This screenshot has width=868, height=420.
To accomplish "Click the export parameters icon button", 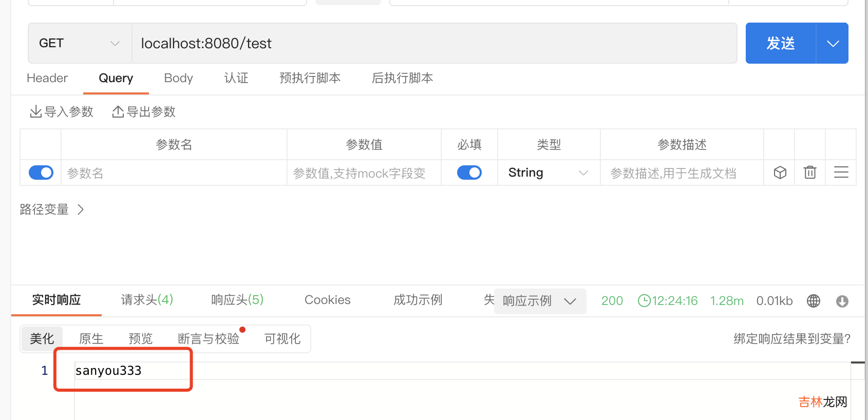I will click(x=118, y=111).
